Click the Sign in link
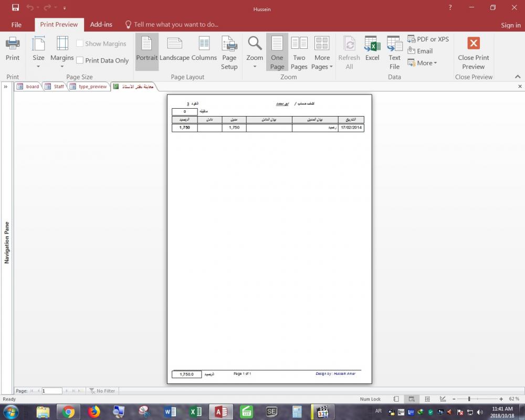Viewport: 525px width, 420px height. pos(510,25)
